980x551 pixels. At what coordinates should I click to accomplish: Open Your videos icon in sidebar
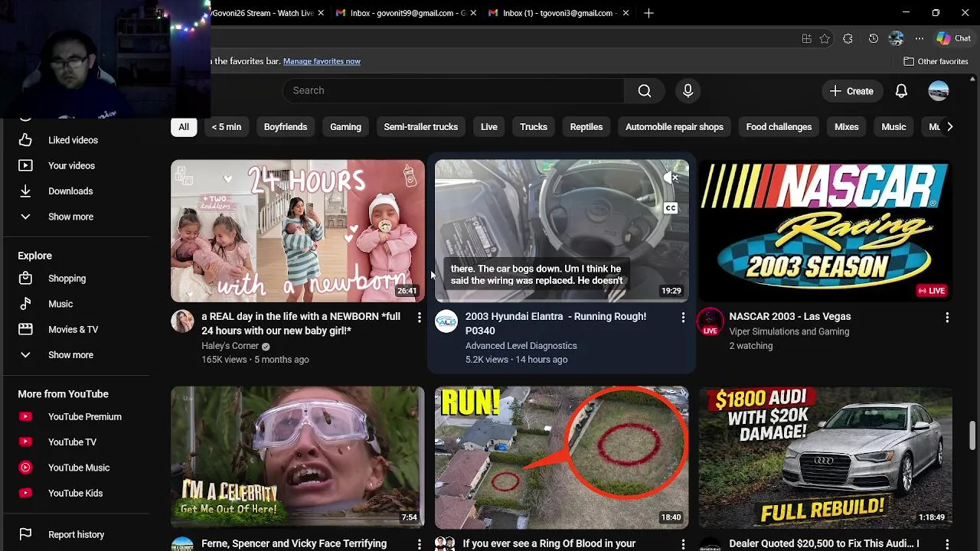coord(25,165)
